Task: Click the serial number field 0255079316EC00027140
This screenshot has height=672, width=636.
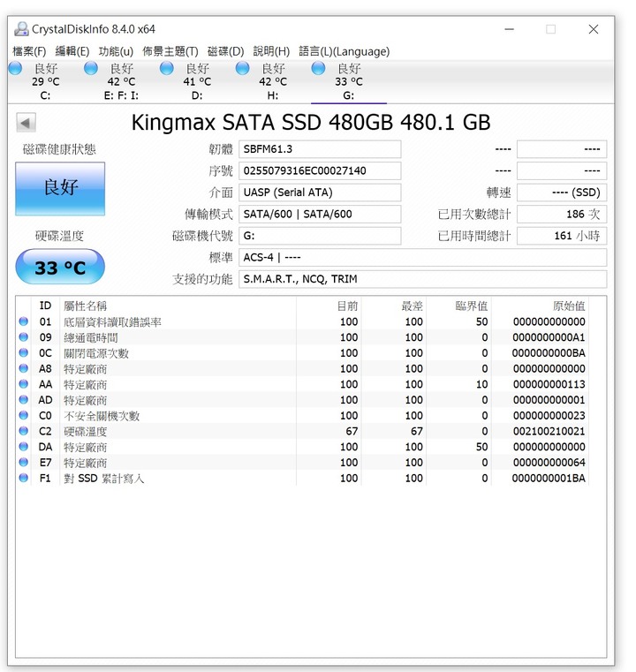Action: [x=320, y=170]
